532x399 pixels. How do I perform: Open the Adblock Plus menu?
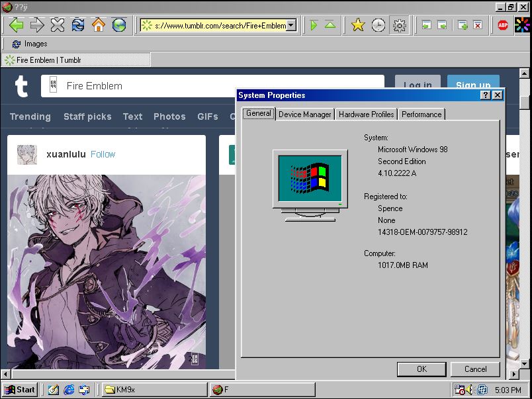[502, 24]
